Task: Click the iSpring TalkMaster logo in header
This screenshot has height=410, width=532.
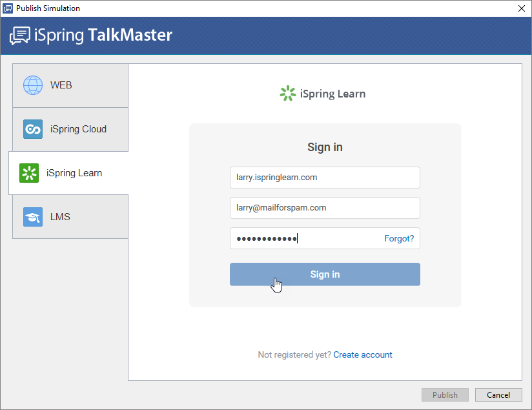Action: 91,36
